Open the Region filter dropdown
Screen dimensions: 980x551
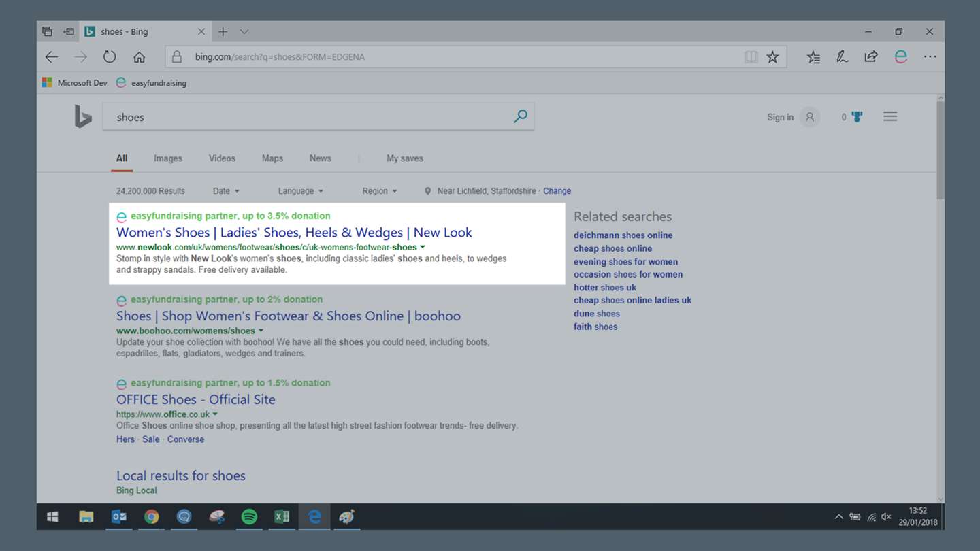[379, 191]
